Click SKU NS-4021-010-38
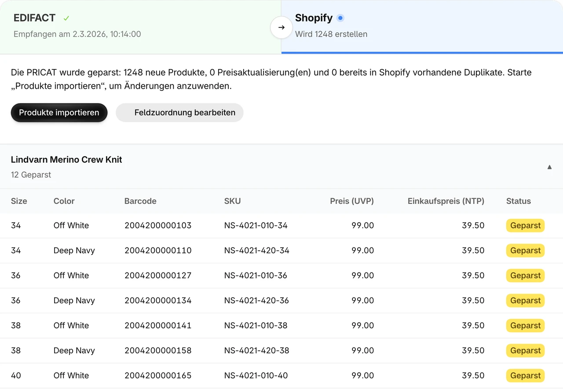 256,326
